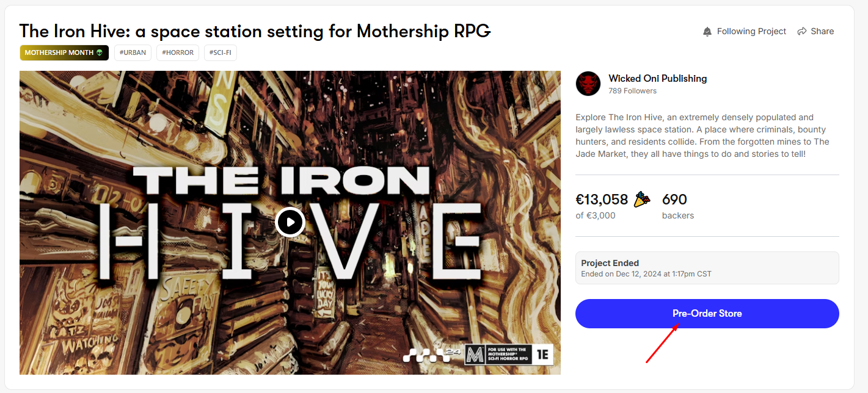Click the bell icon for Following Project
This screenshot has width=868, height=393.
[707, 32]
